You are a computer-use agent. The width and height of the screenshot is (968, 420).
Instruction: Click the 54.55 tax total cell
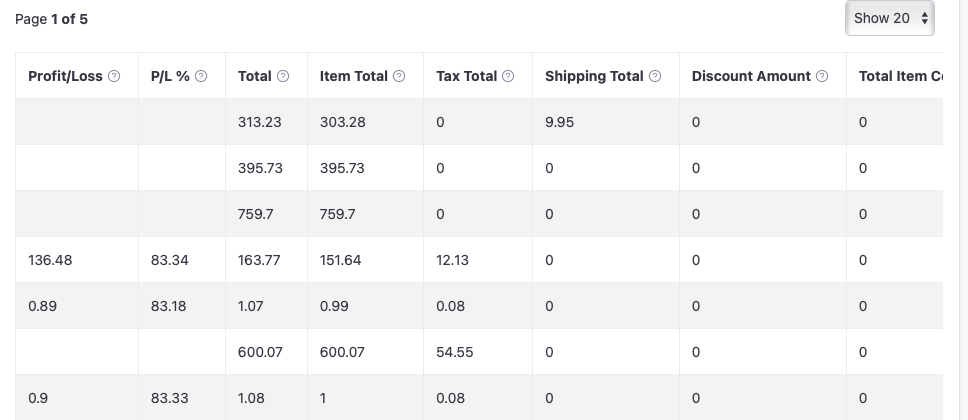pos(454,352)
